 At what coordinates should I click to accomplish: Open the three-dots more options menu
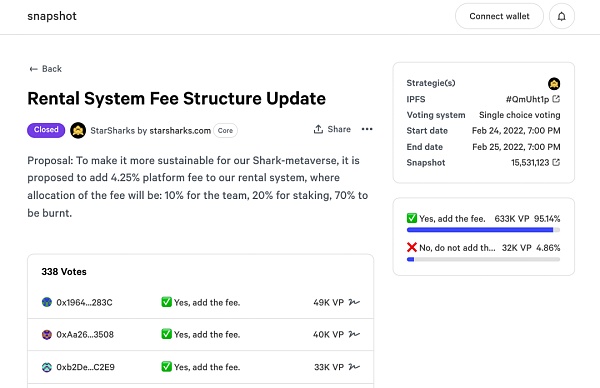point(367,129)
